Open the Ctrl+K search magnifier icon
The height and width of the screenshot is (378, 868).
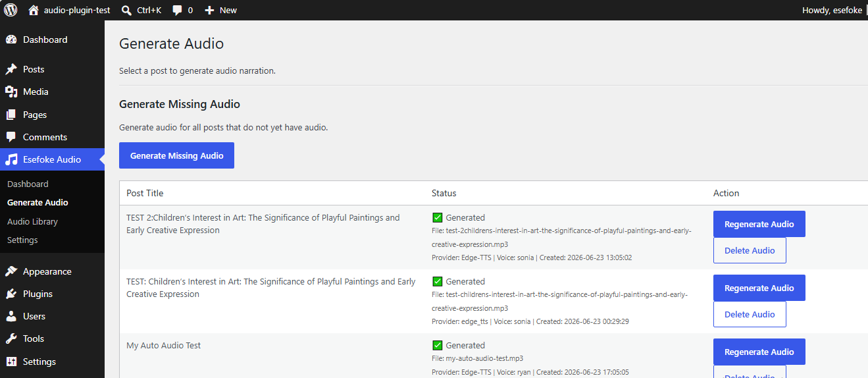(x=126, y=10)
